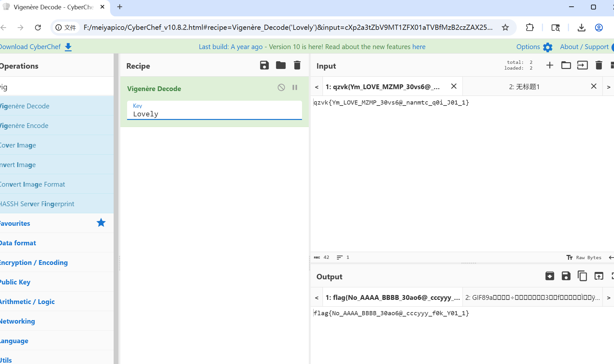
Task: Replace input with output
Action: pyautogui.click(x=599, y=276)
